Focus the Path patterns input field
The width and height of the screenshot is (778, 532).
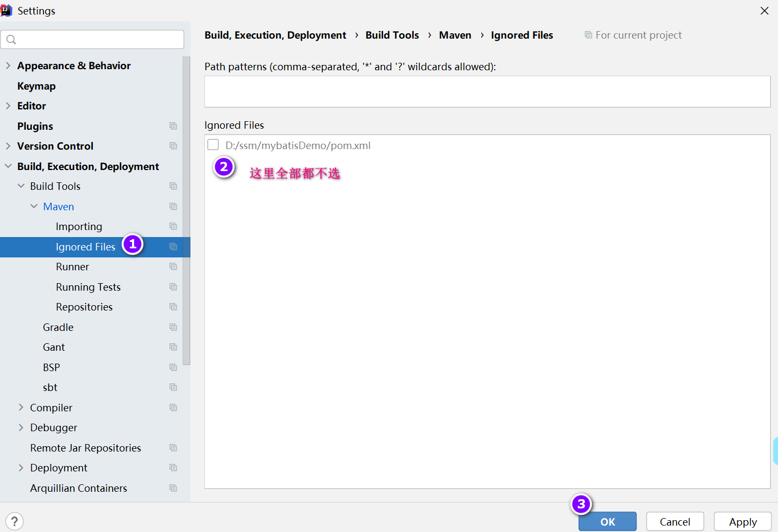(x=487, y=91)
